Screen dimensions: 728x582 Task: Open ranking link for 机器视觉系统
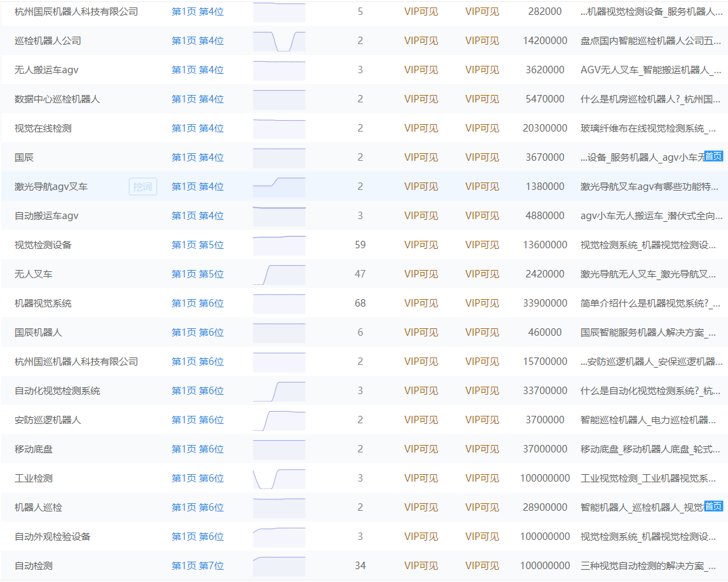click(198, 303)
